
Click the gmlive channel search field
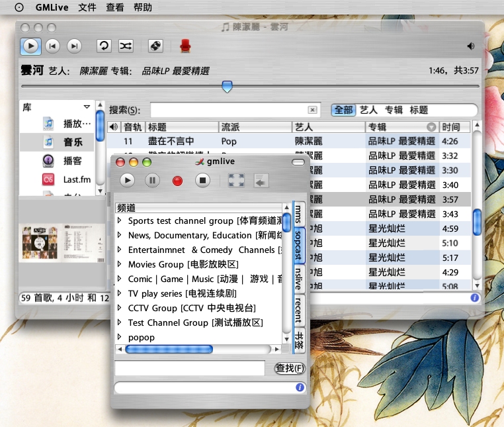pyautogui.click(x=190, y=368)
